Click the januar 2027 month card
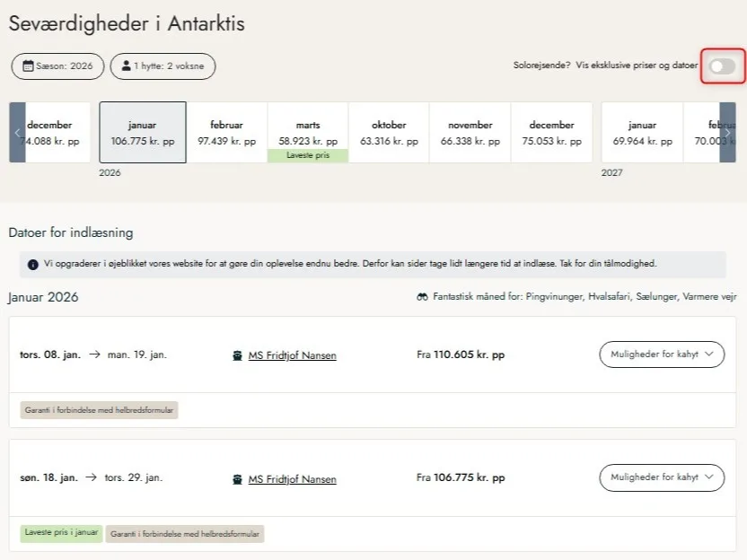 tap(641, 132)
